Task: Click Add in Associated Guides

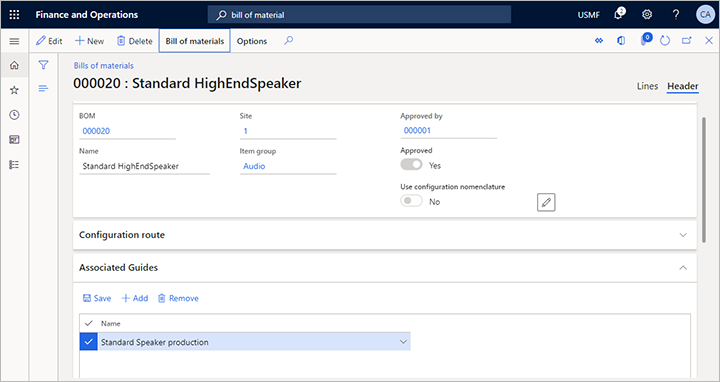Action: (135, 298)
